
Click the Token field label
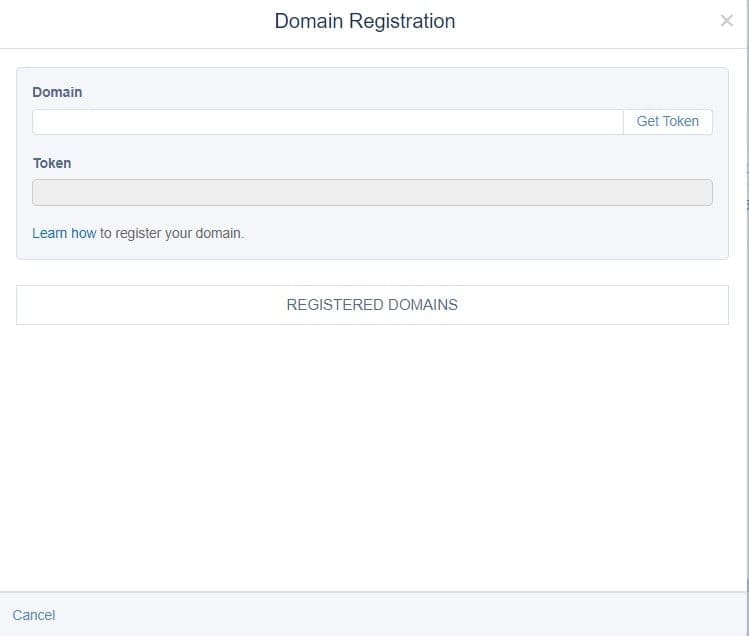[x=52, y=163]
